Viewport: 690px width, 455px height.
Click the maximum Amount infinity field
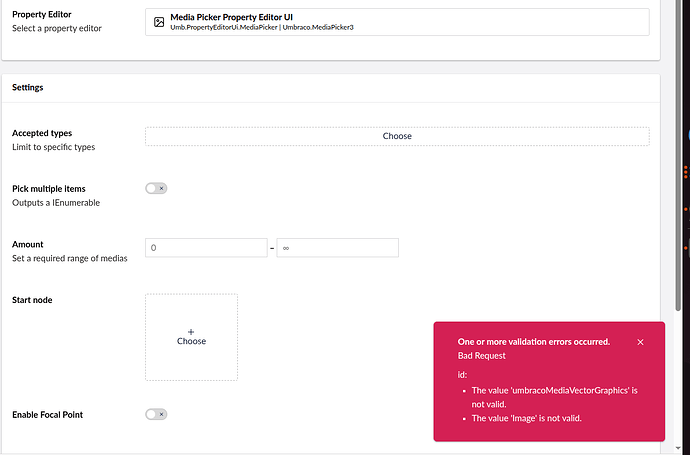(x=338, y=248)
